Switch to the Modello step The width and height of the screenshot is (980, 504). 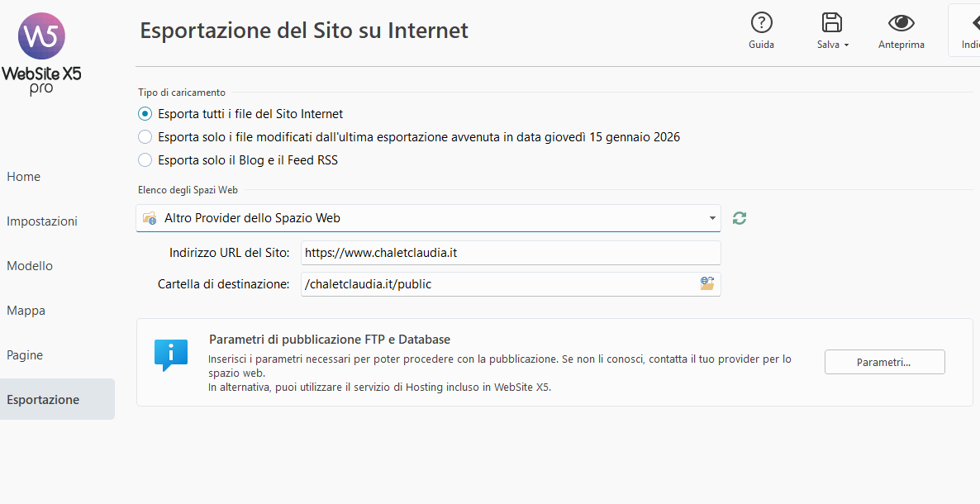30,266
